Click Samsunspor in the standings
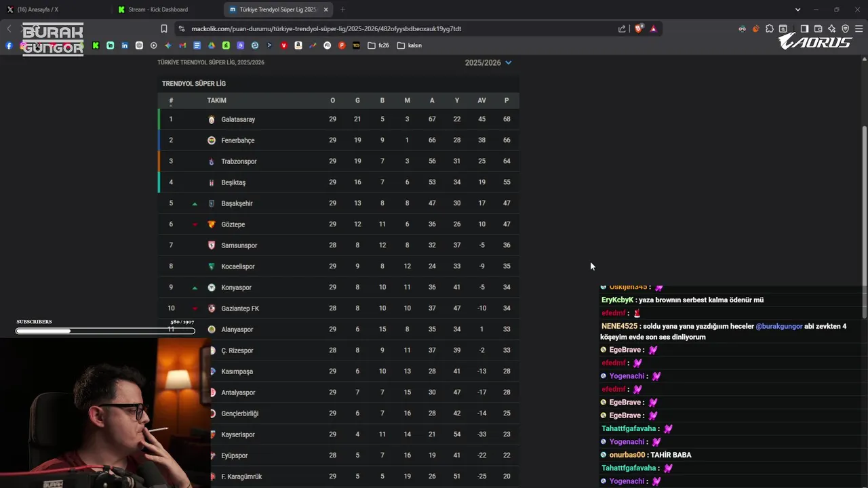The height and width of the screenshot is (488, 868). click(x=239, y=245)
